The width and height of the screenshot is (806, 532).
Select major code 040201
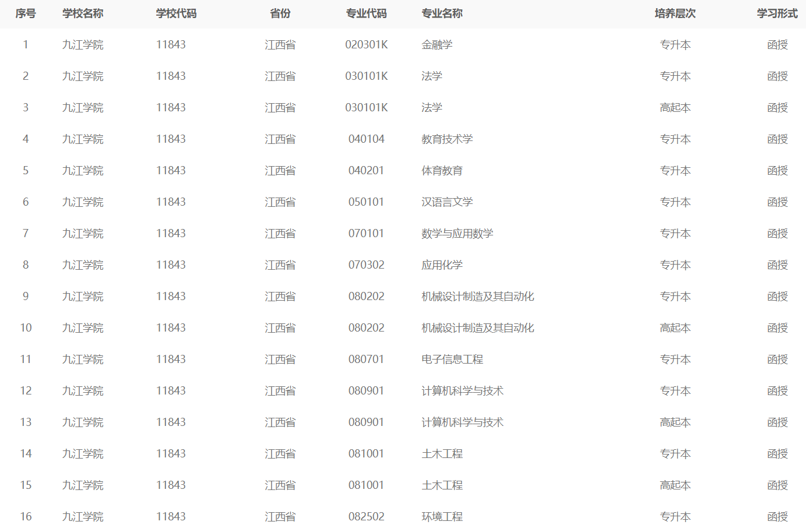coord(367,171)
